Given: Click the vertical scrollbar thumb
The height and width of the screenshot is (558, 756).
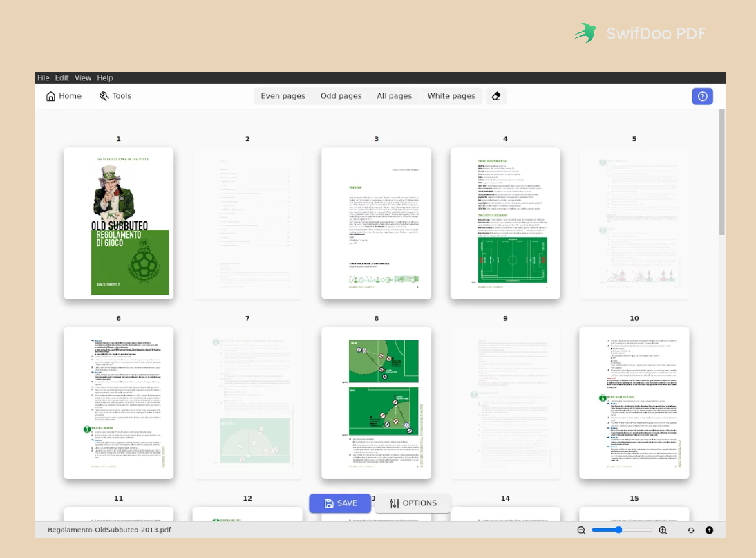Looking at the screenshot, I should point(721,172).
